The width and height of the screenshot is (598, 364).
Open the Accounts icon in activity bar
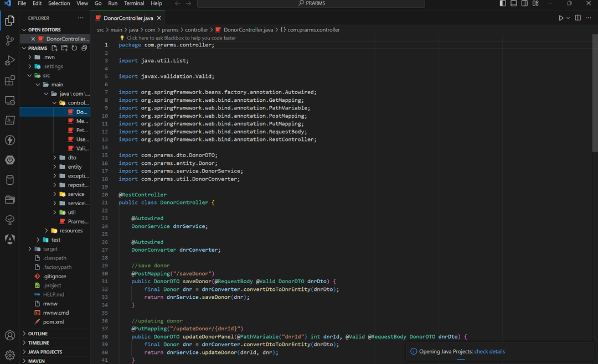(9, 335)
